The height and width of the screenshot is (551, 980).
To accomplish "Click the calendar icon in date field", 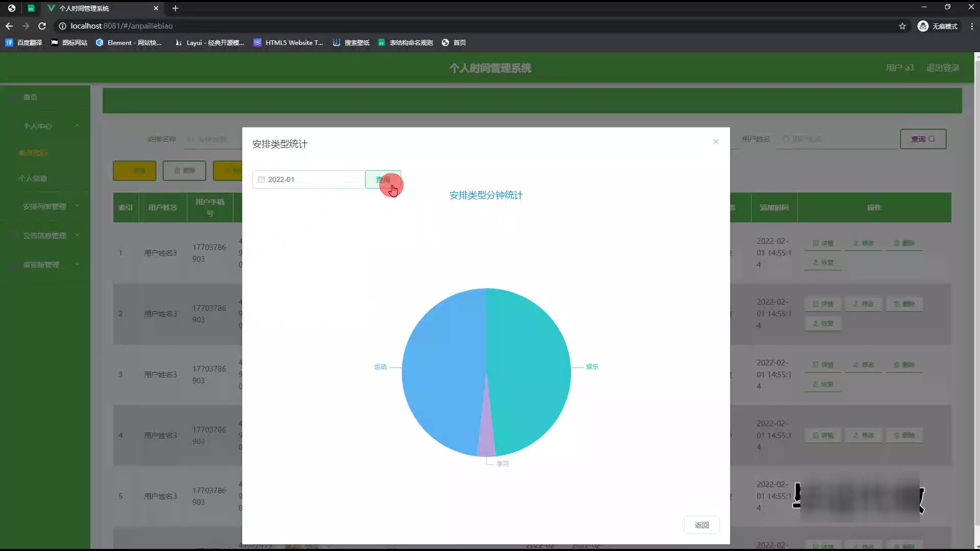I will click(x=261, y=180).
